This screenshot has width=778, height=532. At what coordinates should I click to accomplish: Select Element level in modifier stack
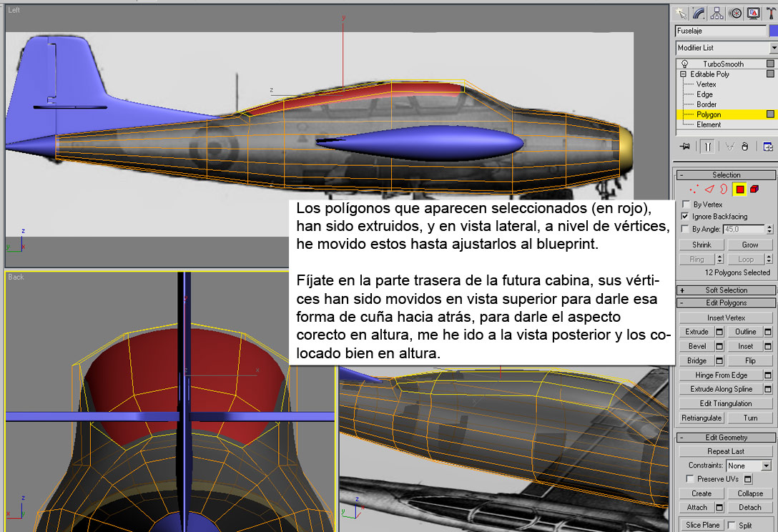point(709,124)
